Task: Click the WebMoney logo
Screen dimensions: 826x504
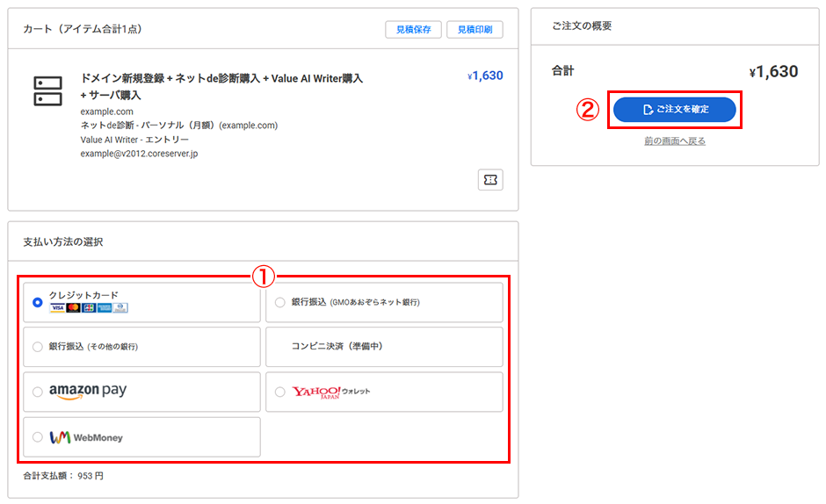Action: [86, 437]
